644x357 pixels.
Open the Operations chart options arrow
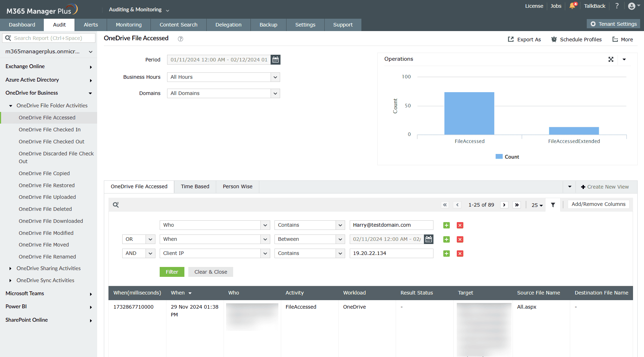[x=624, y=59]
